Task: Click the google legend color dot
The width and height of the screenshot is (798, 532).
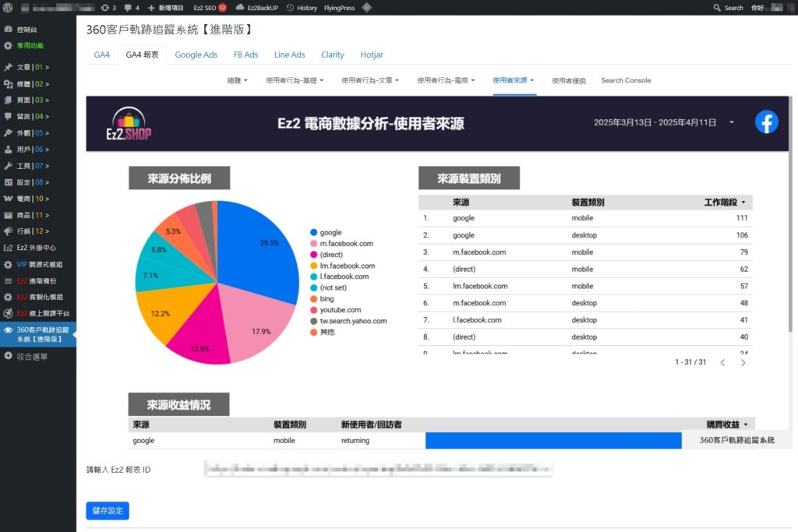Action: coord(314,232)
